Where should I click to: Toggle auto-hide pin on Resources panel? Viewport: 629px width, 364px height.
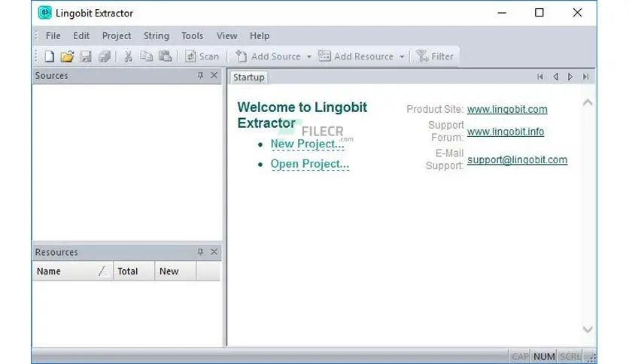(200, 252)
